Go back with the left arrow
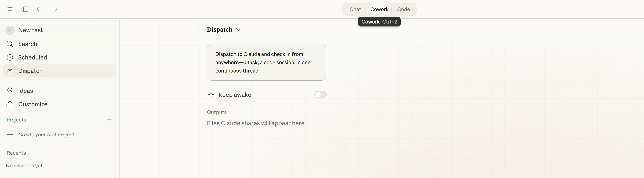644x178 pixels. tap(40, 9)
